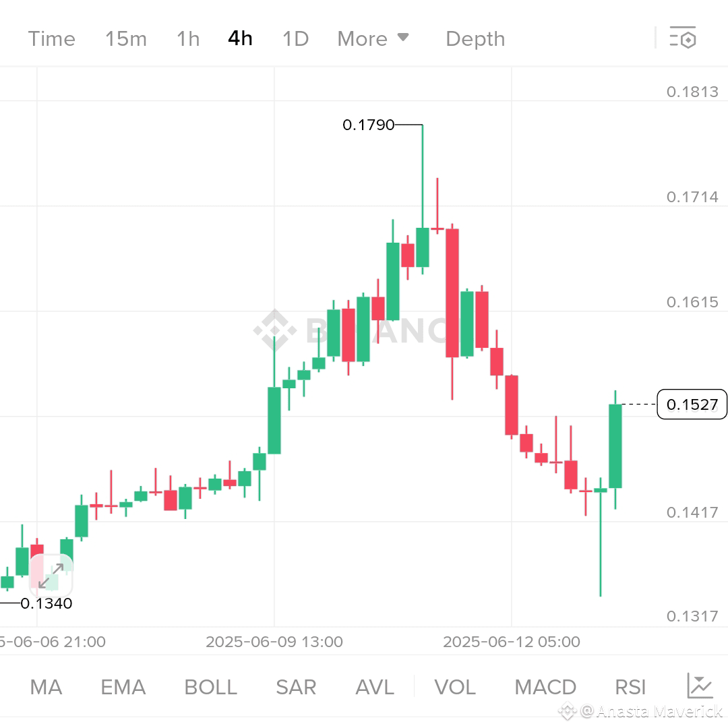Open chart settings via the hexagon list icon
This screenshot has height=728, width=728.
click(x=684, y=38)
